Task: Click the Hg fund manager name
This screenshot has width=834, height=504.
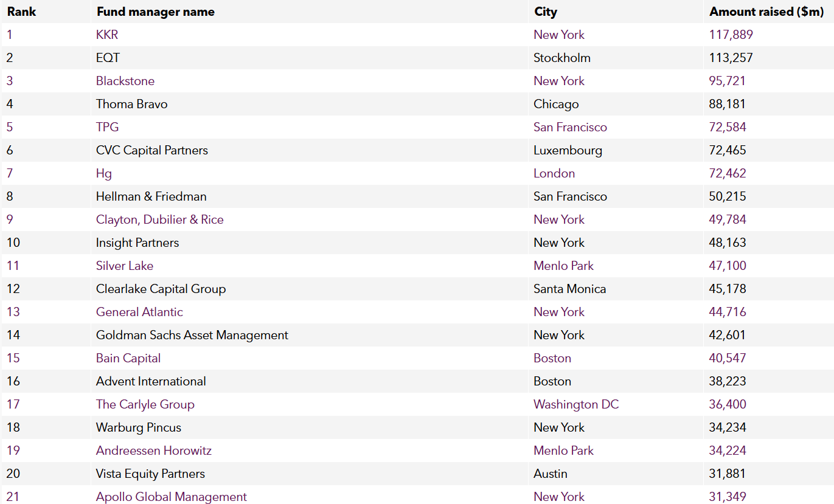Action: pyautogui.click(x=104, y=173)
